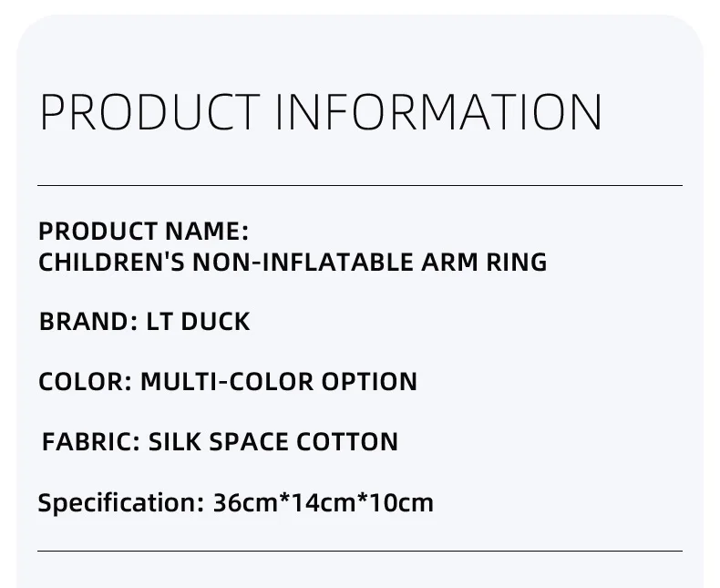Click the PRODUCT NAME label

(x=144, y=231)
